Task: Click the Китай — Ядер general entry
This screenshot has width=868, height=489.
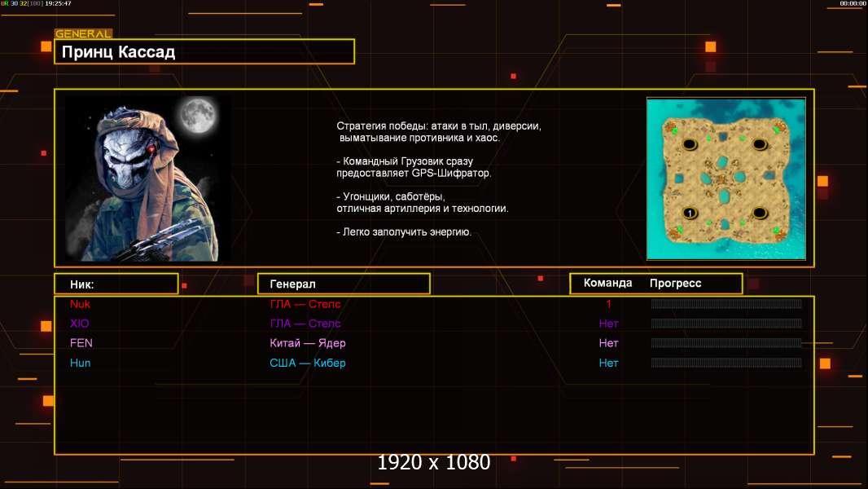Action: 308,343
